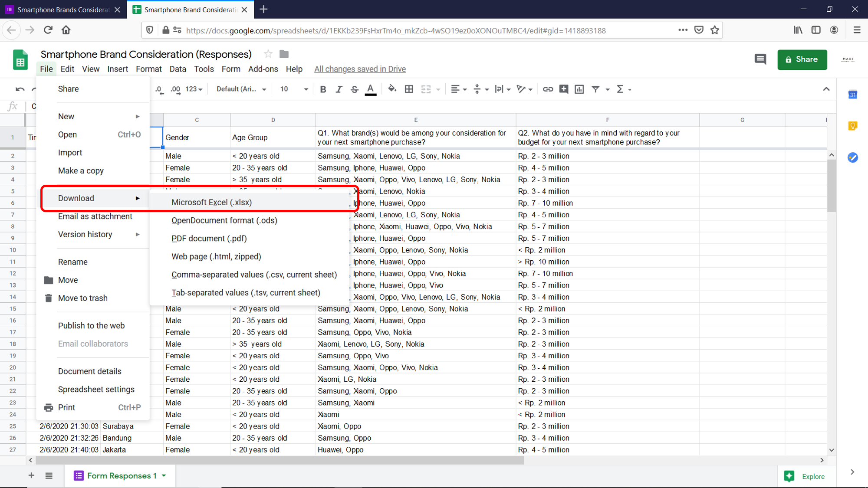This screenshot has width=868, height=488.
Task: Click the vertical scrollbar thumb
Action: coord(832,186)
